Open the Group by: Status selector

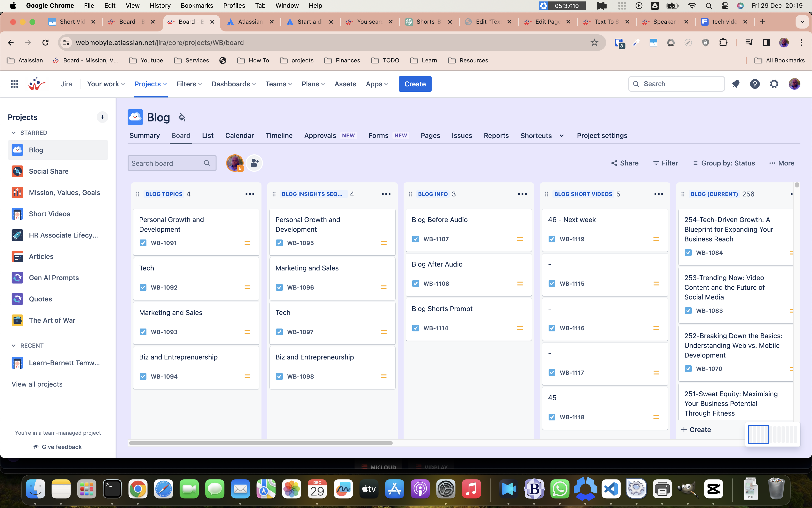pyautogui.click(x=724, y=163)
